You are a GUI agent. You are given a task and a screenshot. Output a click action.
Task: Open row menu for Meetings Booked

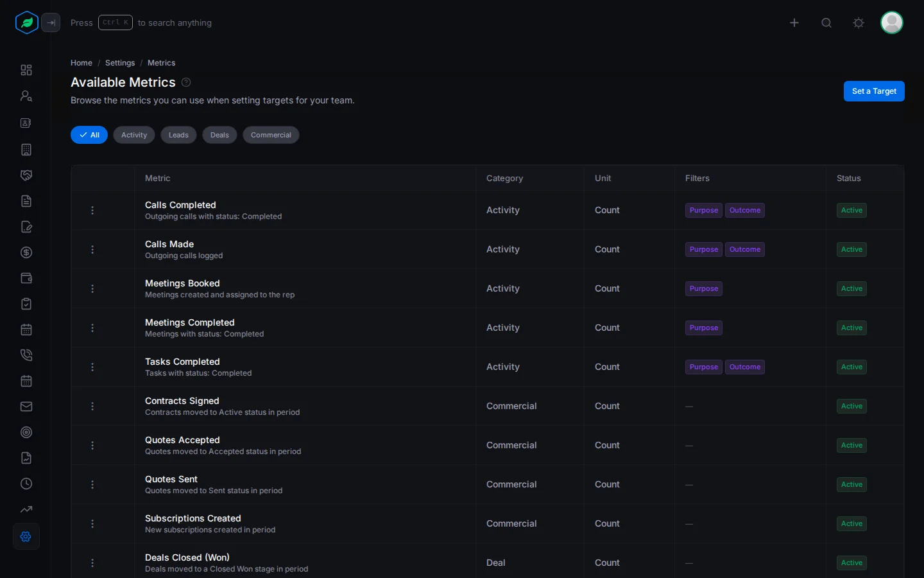[x=92, y=288]
